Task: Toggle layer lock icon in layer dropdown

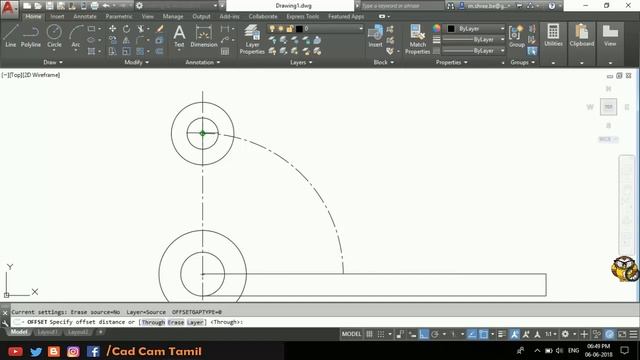Action: tap(289, 29)
